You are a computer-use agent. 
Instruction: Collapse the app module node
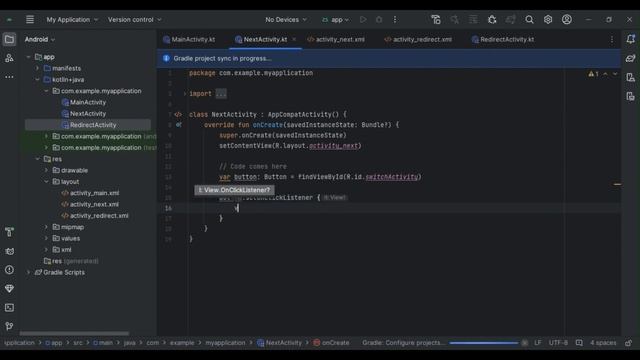[x=28, y=57]
